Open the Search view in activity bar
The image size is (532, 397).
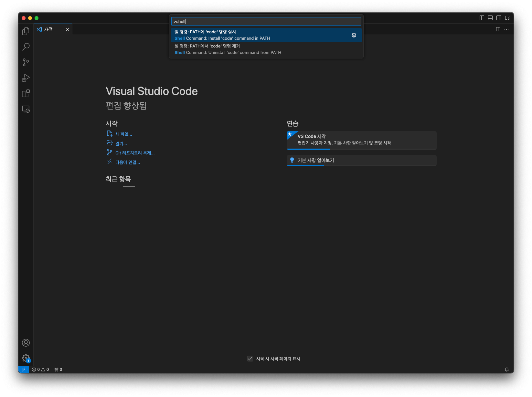point(26,47)
